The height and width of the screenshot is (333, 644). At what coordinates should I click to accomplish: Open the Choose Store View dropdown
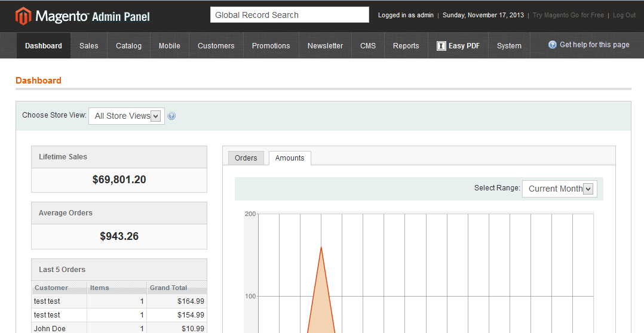pos(127,116)
